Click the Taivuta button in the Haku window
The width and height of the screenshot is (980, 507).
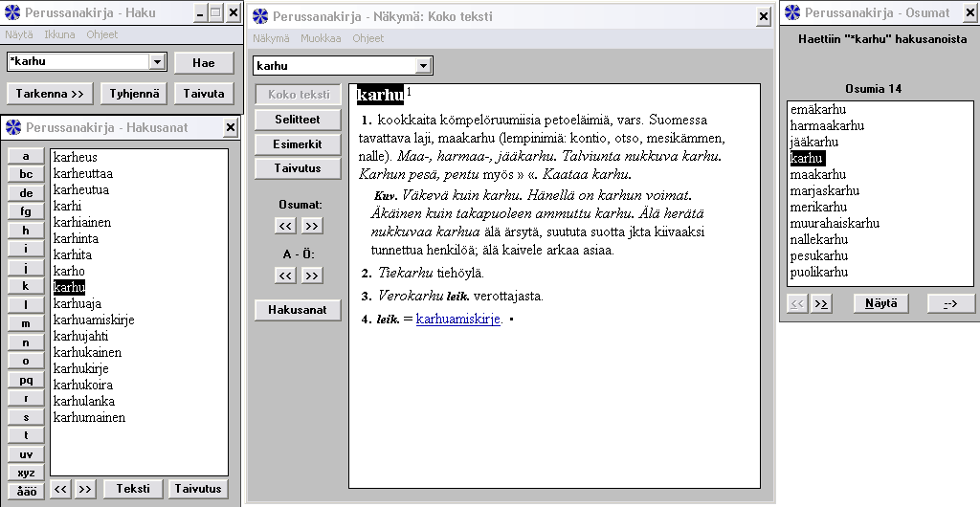pos(203,94)
